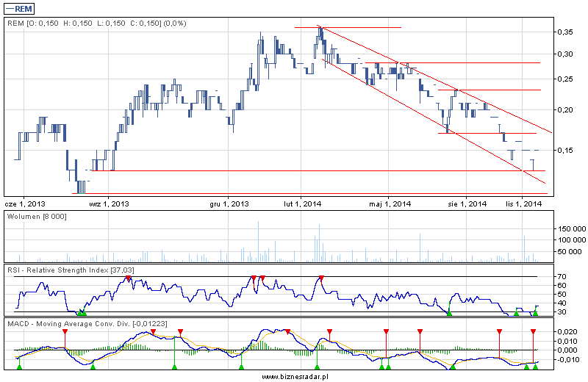Click the first green MACD buy marker, June 2013
This screenshot has height=382, width=588.
tap(19, 367)
